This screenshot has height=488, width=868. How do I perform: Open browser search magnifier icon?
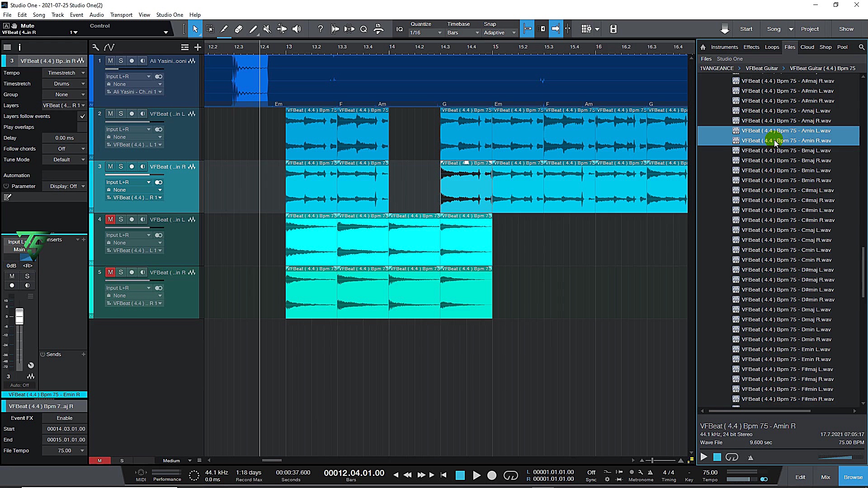[861, 47]
